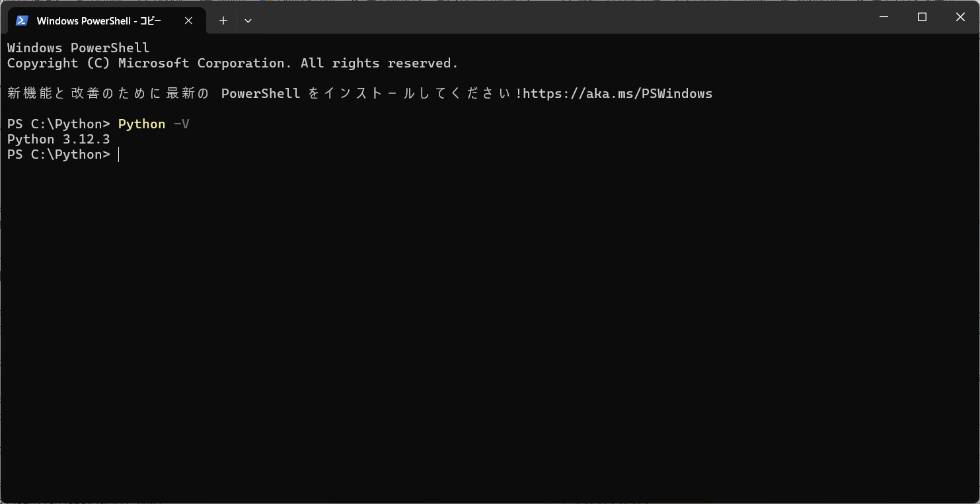The width and height of the screenshot is (980, 504).
Task: Click the Python 3.12.3 output line
Action: click(58, 139)
